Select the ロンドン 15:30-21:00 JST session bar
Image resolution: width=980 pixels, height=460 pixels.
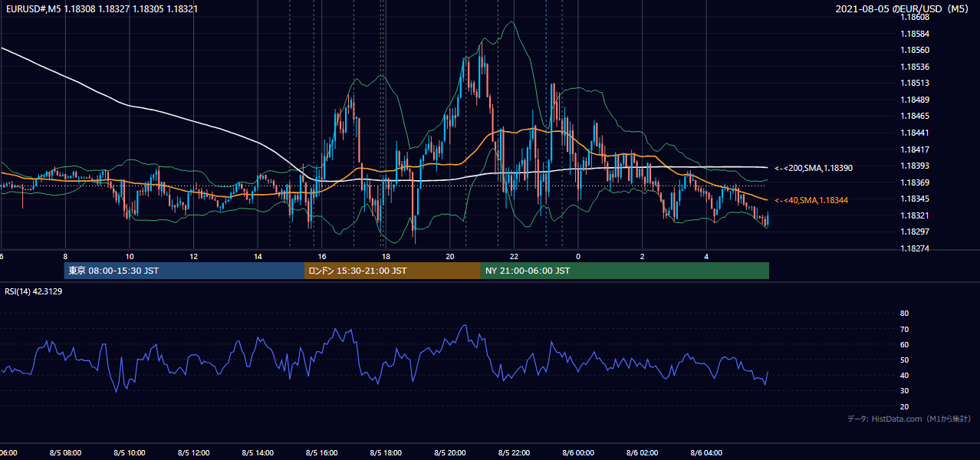pyautogui.click(x=393, y=271)
